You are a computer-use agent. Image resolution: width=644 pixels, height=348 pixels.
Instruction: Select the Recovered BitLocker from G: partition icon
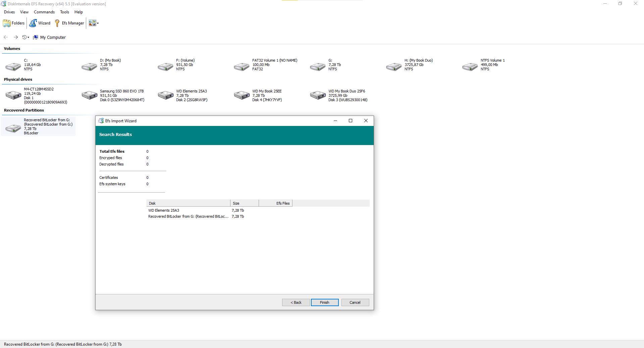pos(13,128)
